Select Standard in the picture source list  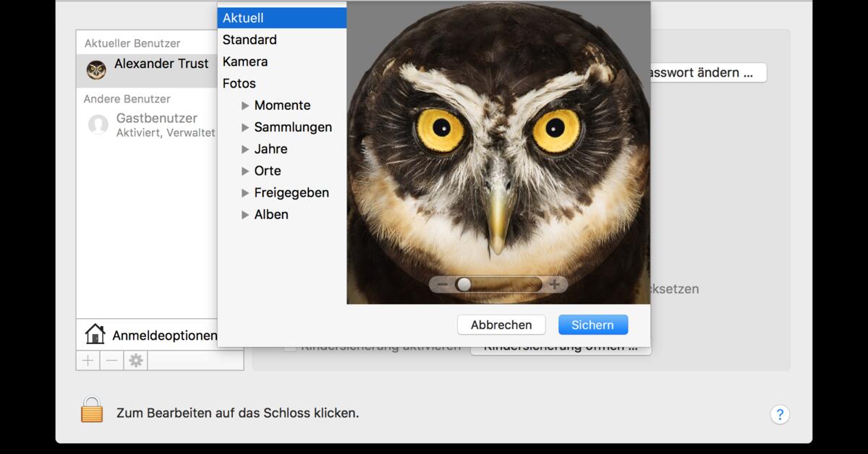tap(249, 40)
